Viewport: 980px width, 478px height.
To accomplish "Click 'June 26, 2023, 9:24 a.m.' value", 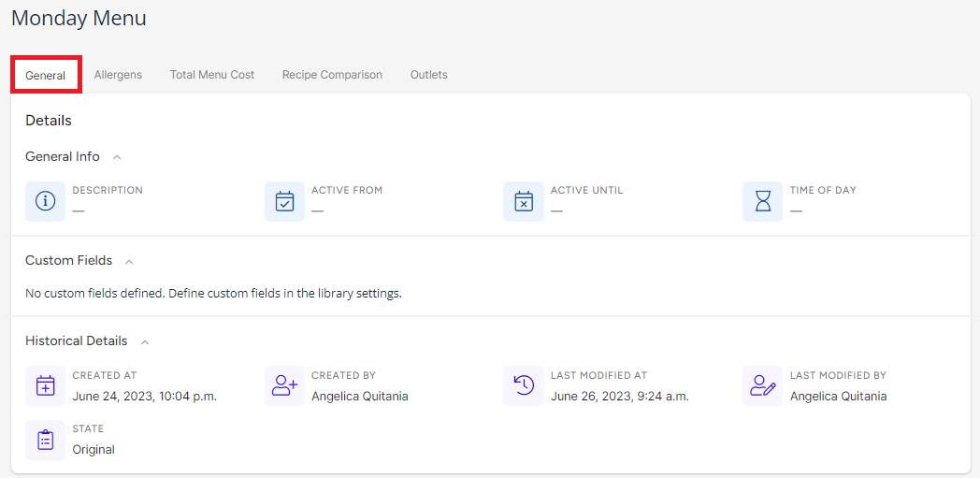I will tap(620, 396).
